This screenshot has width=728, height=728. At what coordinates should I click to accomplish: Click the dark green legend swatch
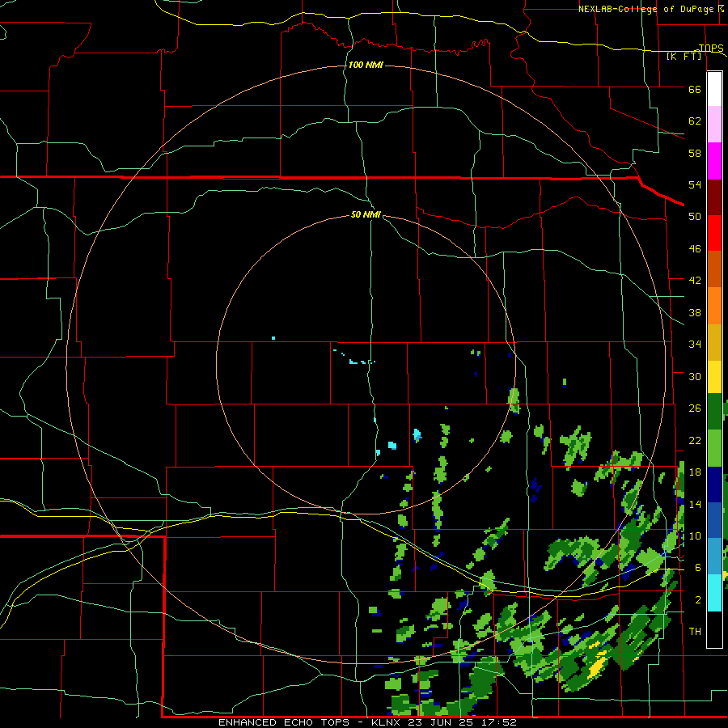[714, 412]
